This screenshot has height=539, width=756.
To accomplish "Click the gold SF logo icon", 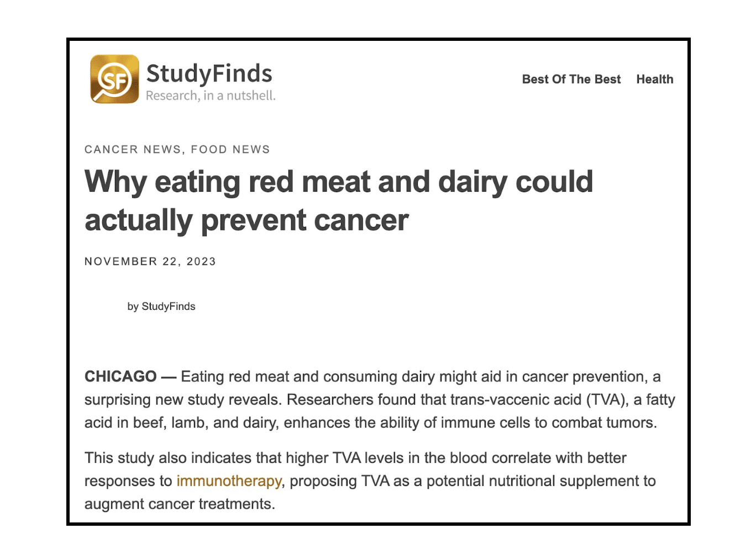I will [x=113, y=79].
